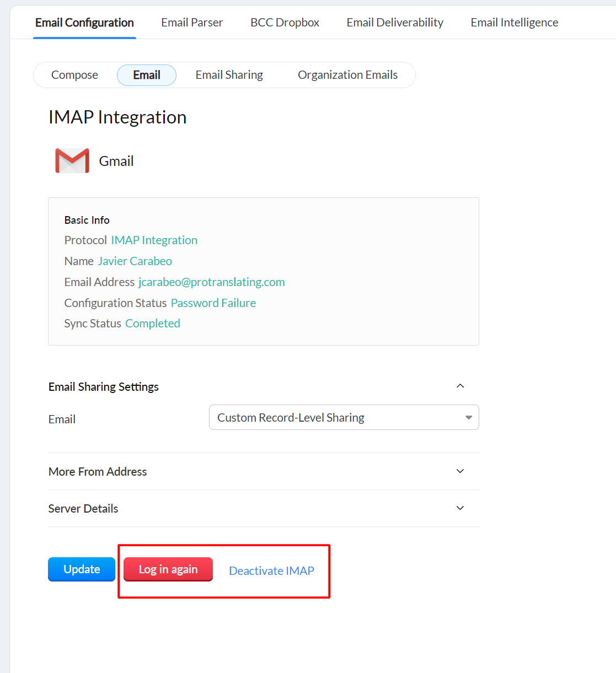The width and height of the screenshot is (616, 673).
Task: Open the Email Intelligence tab
Action: [x=515, y=23]
